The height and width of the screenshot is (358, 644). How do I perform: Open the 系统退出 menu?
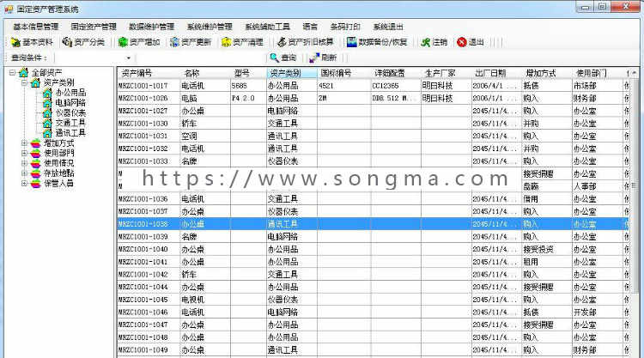coord(388,27)
